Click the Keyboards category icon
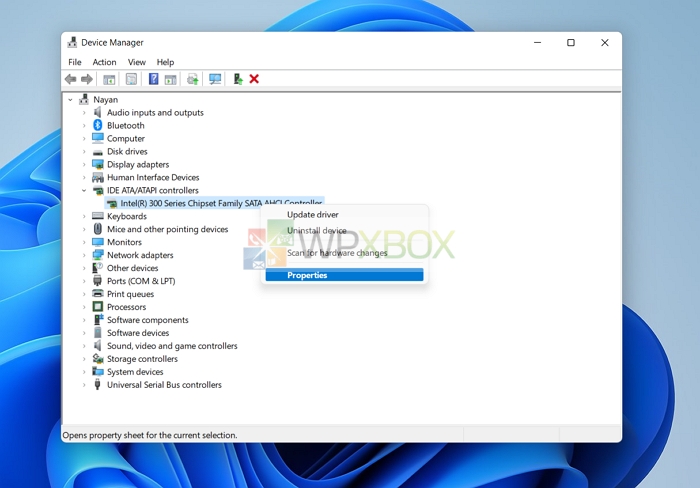 pyautogui.click(x=98, y=216)
